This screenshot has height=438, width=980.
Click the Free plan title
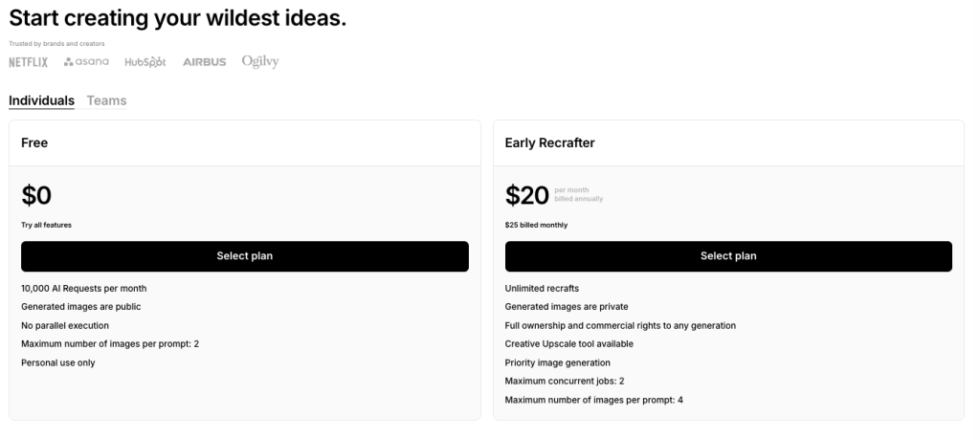coord(34,143)
